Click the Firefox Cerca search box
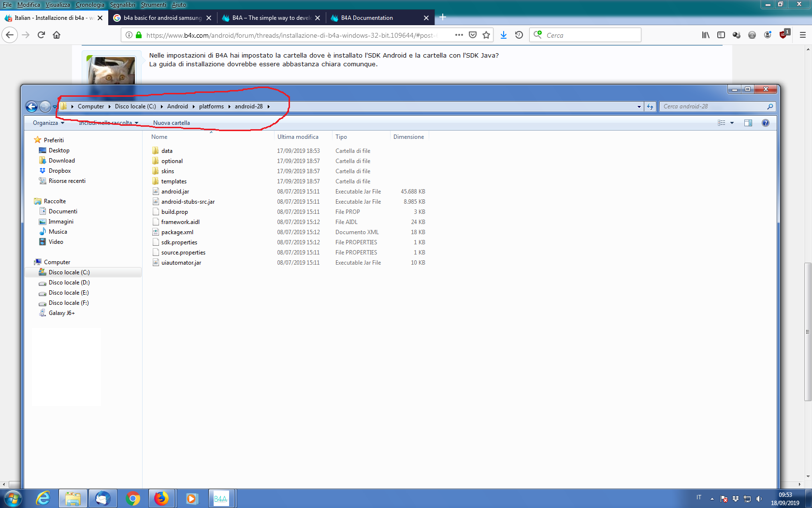The height and width of the screenshot is (508, 812). coord(585,35)
